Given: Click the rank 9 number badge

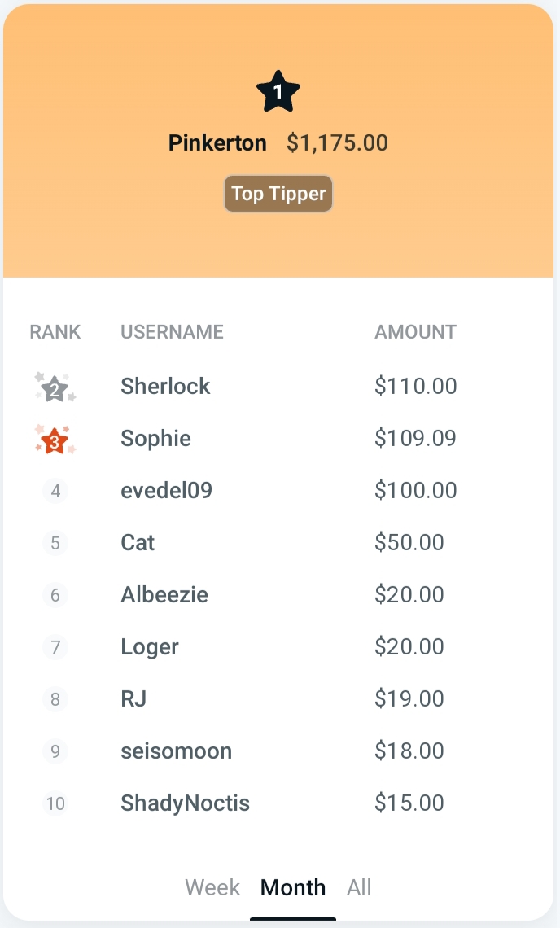Looking at the screenshot, I should (55, 751).
